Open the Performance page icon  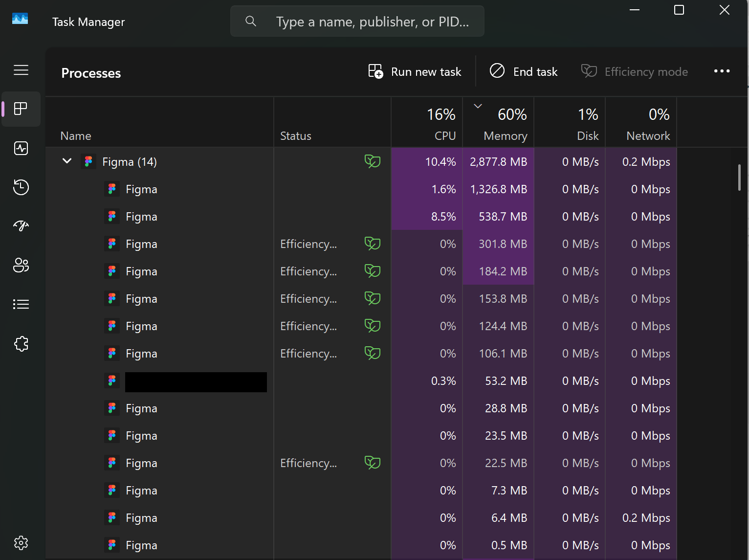coord(21,148)
